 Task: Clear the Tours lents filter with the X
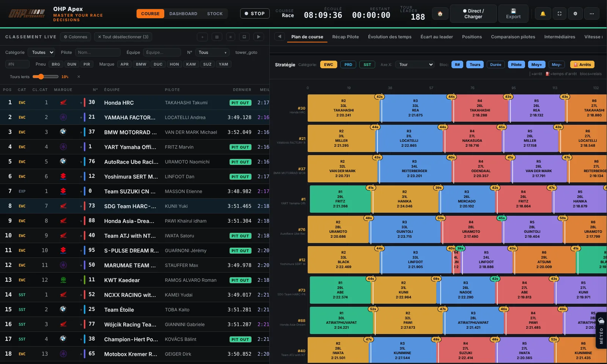tap(79, 77)
